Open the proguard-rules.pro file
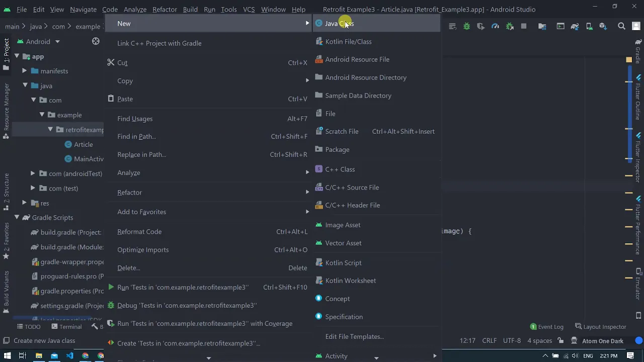The width and height of the screenshot is (644, 362). tap(68, 276)
